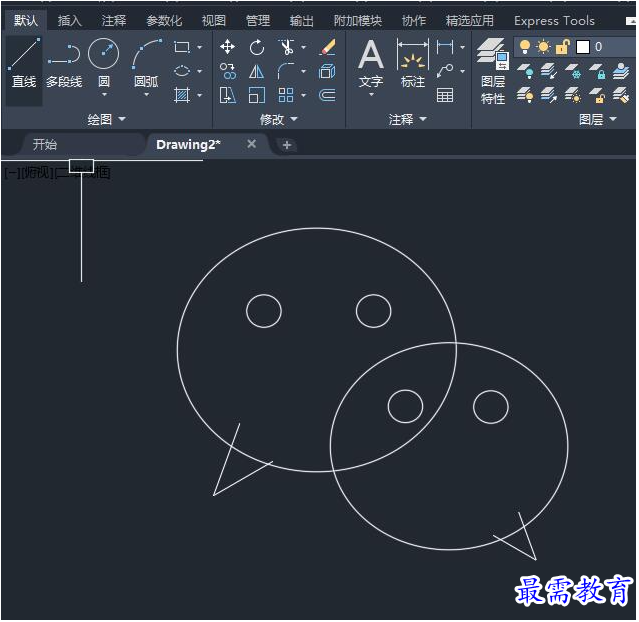Viewport: 639px width, 622px height.
Task: Click the Explode tool icon
Action: pyautogui.click(x=327, y=71)
